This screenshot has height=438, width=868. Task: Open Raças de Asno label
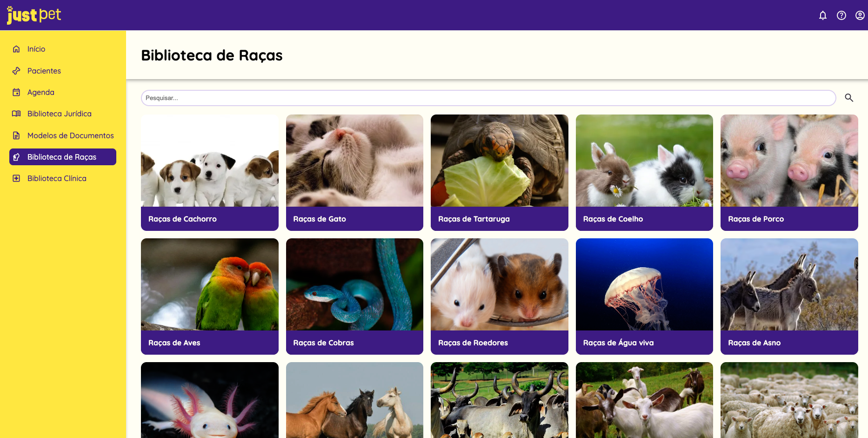pos(754,343)
